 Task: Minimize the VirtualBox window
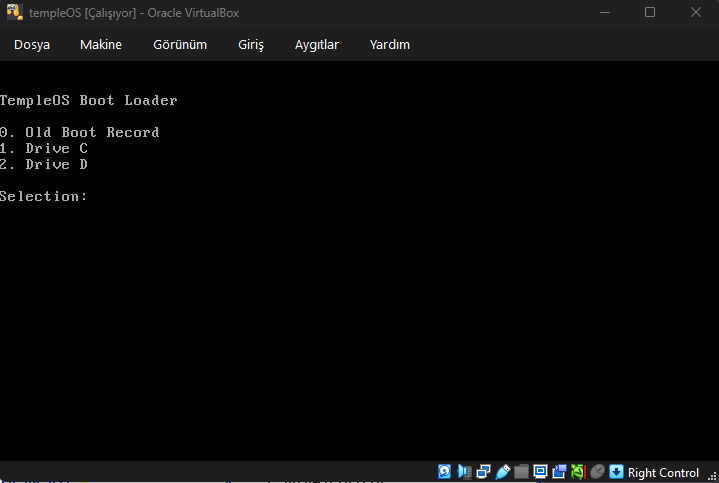coord(605,12)
